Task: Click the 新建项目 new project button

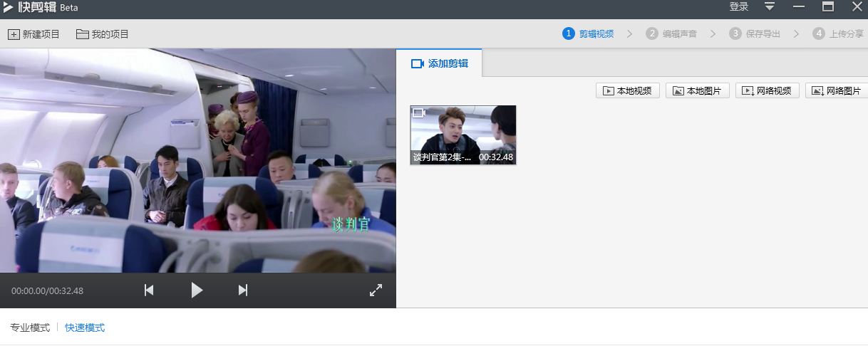Action: click(33, 34)
